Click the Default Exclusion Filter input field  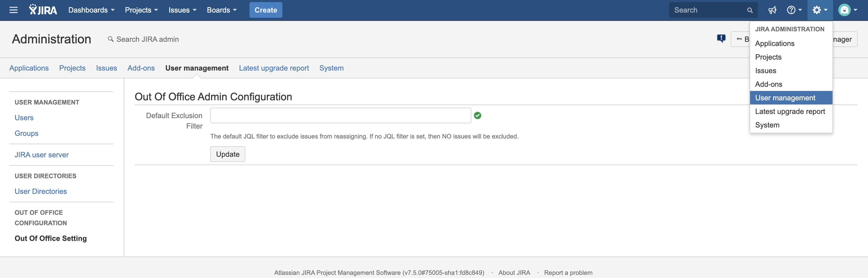click(340, 116)
